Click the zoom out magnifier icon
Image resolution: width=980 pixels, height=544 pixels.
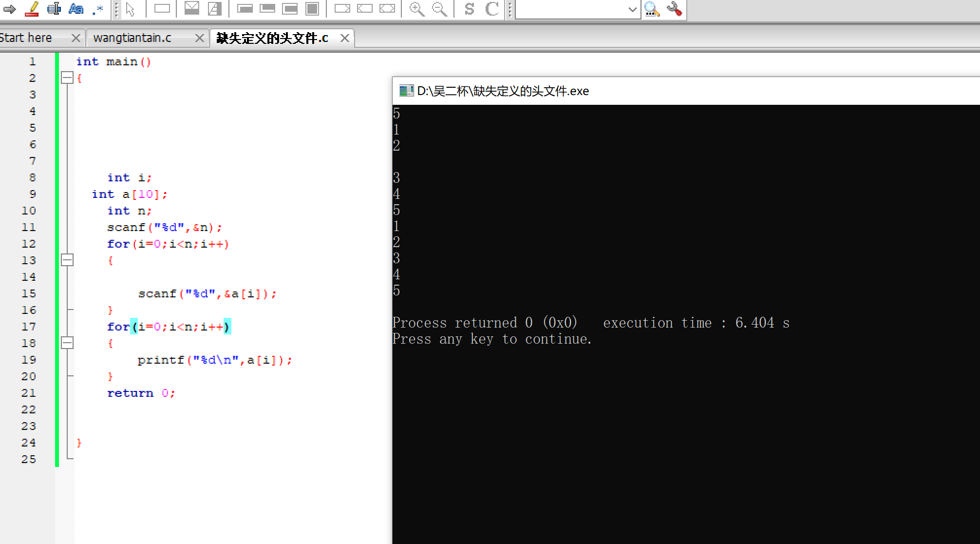coord(439,9)
